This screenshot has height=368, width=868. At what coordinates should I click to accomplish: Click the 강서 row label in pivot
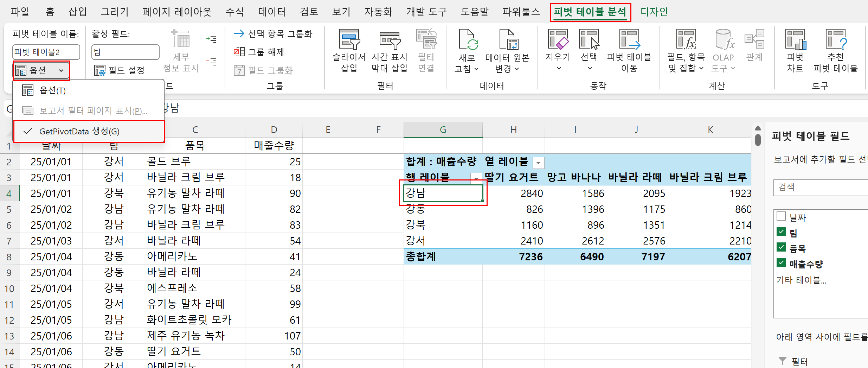[443, 241]
